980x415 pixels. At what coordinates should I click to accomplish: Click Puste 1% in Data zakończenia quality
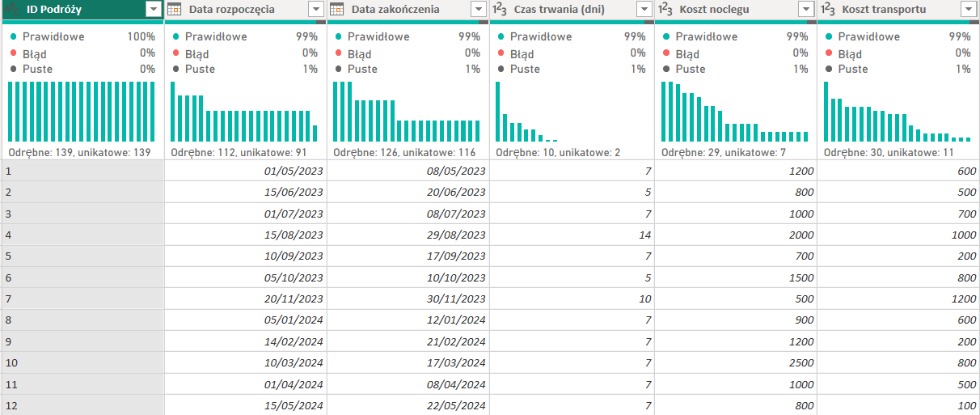(x=407, y=69)
